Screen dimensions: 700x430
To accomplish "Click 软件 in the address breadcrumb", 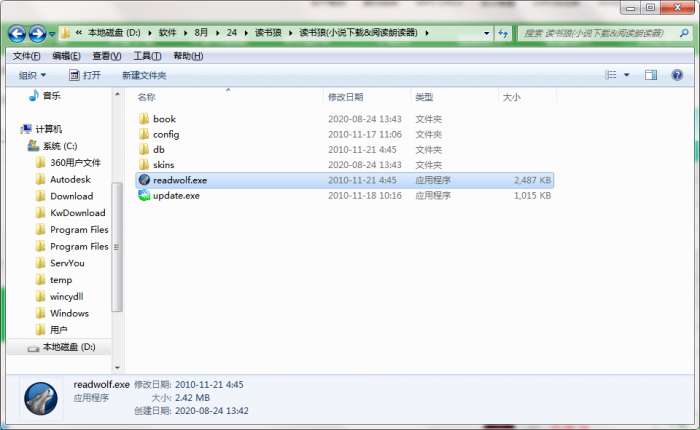I will (167, 33).
